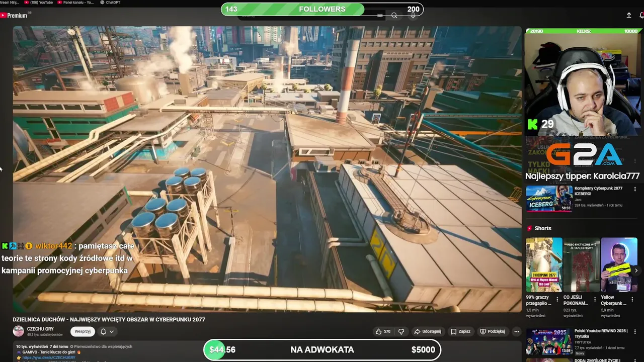Open CZECHU GRY channel name link
Image resolution: width=644 pixels, height=362 pixels.
40,329
